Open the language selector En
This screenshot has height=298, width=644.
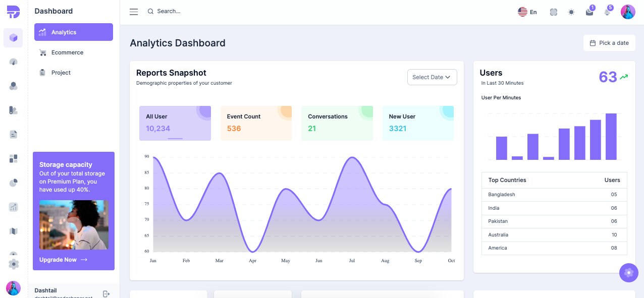(527, 12)
